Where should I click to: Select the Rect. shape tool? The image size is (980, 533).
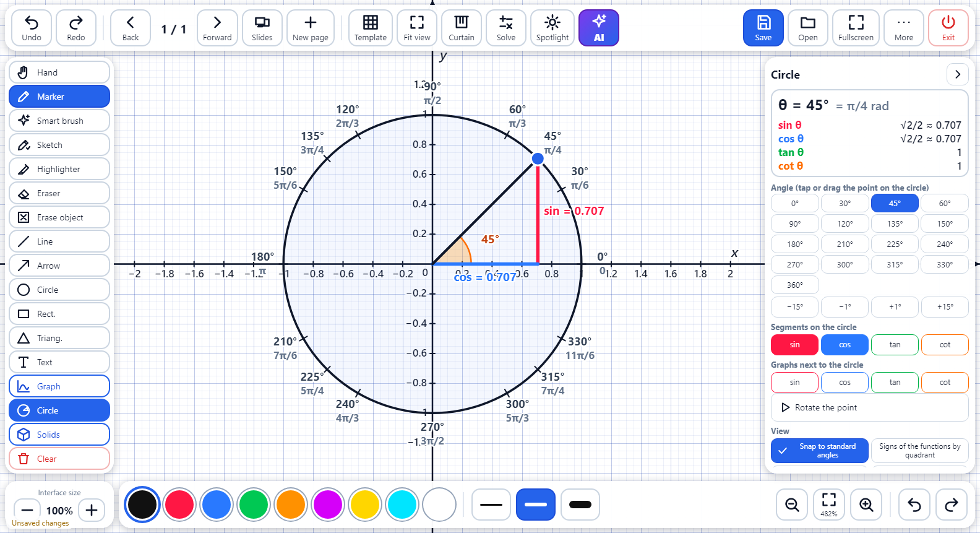tap(59, 314)
